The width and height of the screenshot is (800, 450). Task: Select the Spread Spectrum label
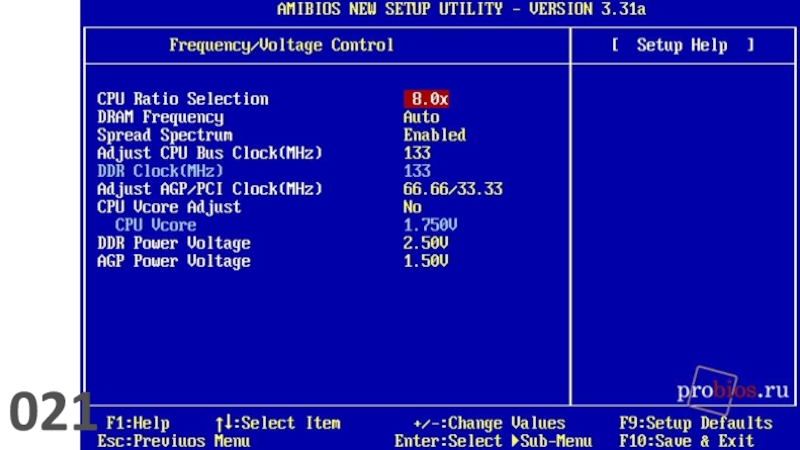pyautogui.click(x=165, y=135)
